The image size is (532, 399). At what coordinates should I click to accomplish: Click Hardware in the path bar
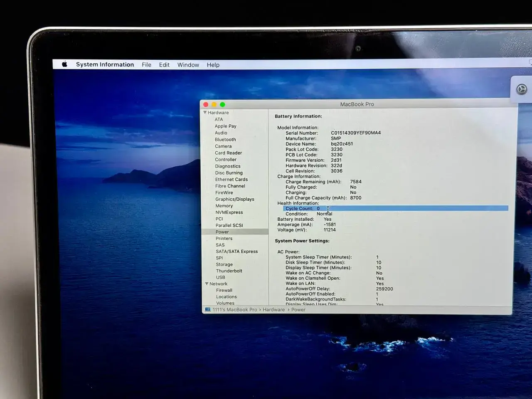pos(273,310)
